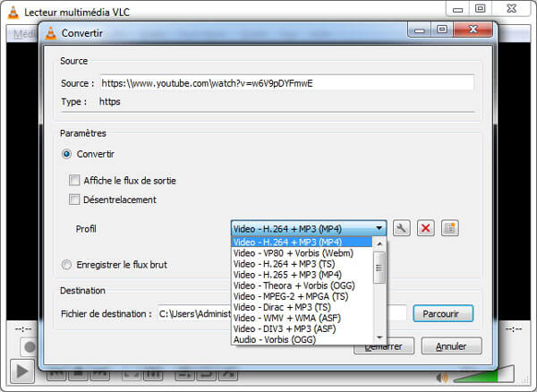Select the Convertir radio button
The image size is (537, 392).
pyautogui.click(x=66, y=154)
